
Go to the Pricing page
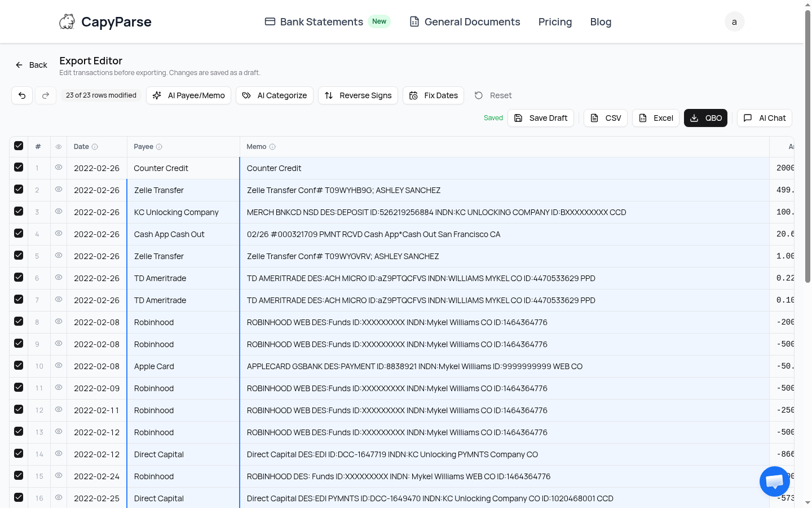(x=555, y=21)
